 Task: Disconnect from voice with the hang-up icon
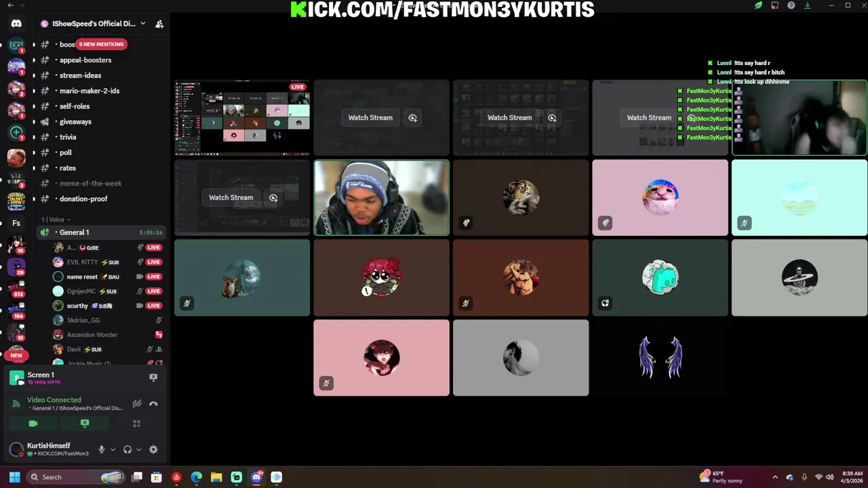click(153, 403)
